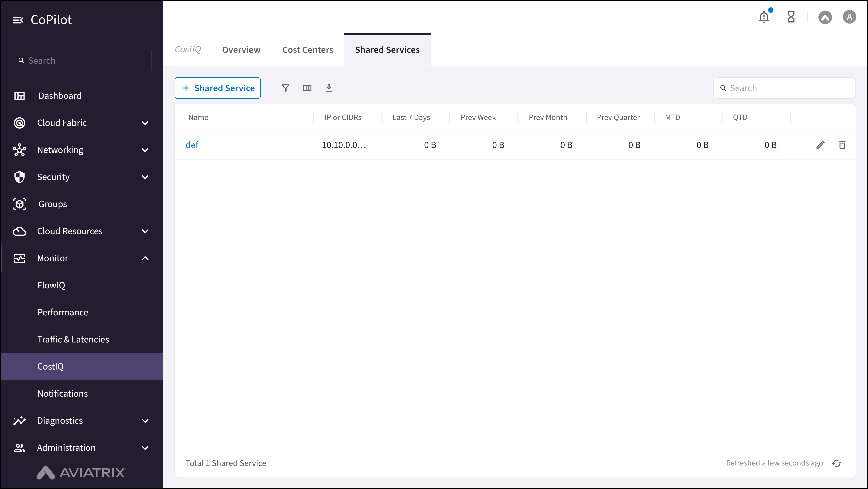Switch to the Cost Centers tab
The width and height of the screenshot is (868, 489).
click(x=307, y=50)
